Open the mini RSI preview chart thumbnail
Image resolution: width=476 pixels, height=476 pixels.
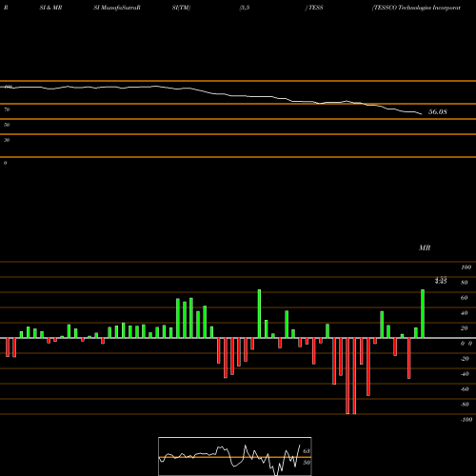pyautogui.click(x=235, y=456)
